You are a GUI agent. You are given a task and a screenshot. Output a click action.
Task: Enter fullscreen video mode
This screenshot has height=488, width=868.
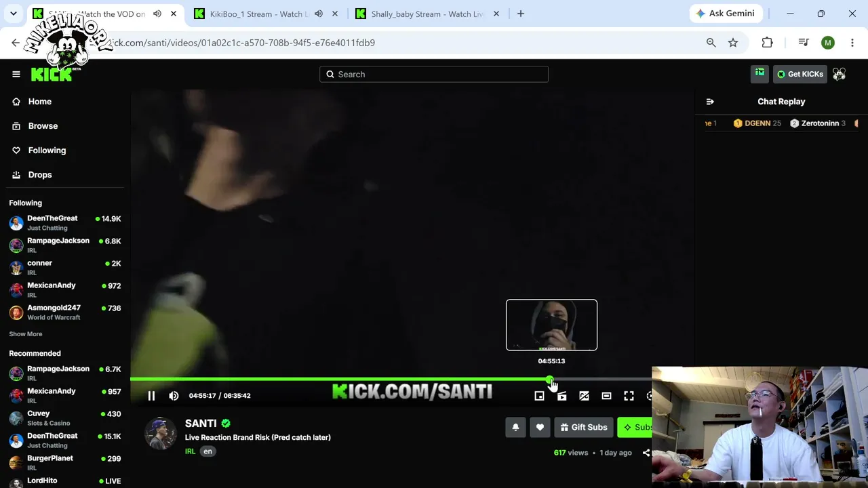pyautogui.click(x=629, y=396)
